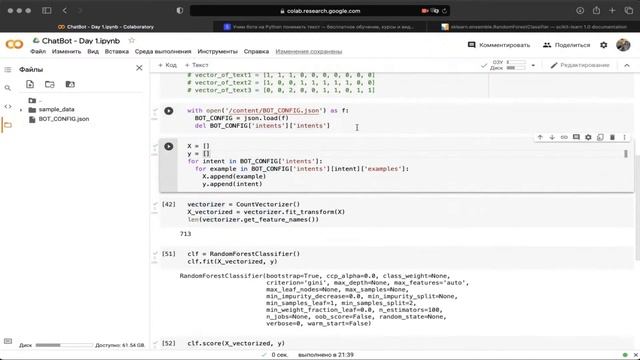Open the search sidebar icon
Screen dimensions: 640x360
point(8,88)
